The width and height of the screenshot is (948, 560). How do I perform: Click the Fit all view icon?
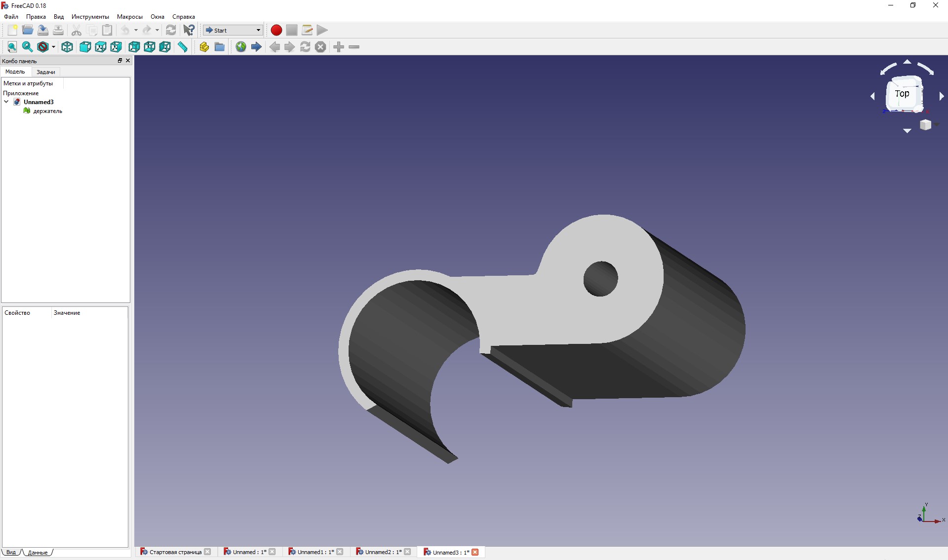[12, 47]
